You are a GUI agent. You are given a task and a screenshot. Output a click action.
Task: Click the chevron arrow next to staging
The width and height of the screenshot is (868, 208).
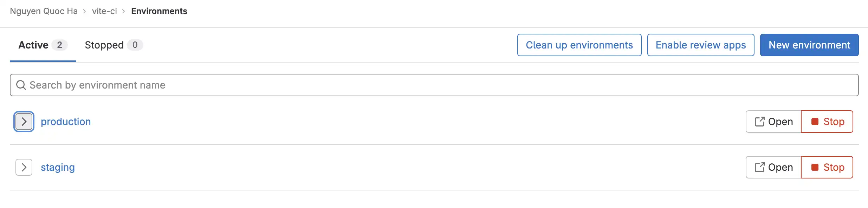click(23, 167)
